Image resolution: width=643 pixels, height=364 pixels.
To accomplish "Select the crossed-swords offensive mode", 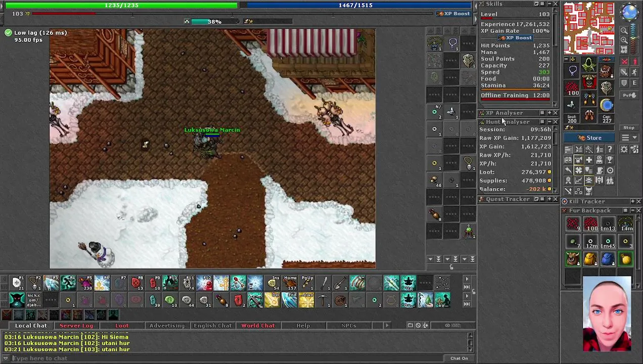I will pos(625,62).
